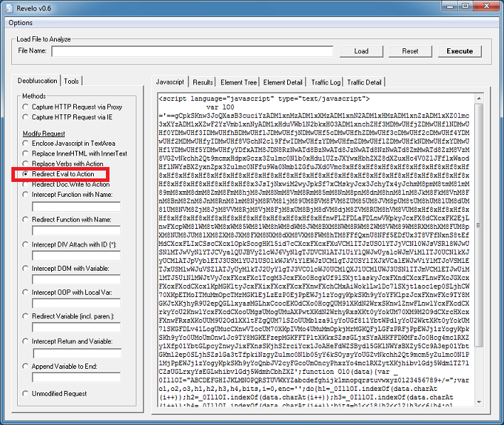504x425 pixels.
Task: Select Replace InnerHTML with InnerText option
Action: click(26, 154)
